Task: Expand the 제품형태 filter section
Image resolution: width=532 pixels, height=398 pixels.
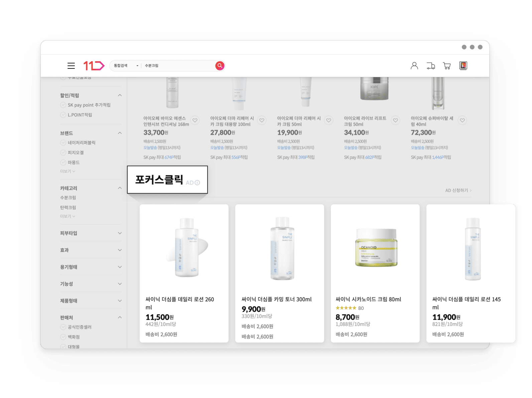Action: [x=120, y=301]
